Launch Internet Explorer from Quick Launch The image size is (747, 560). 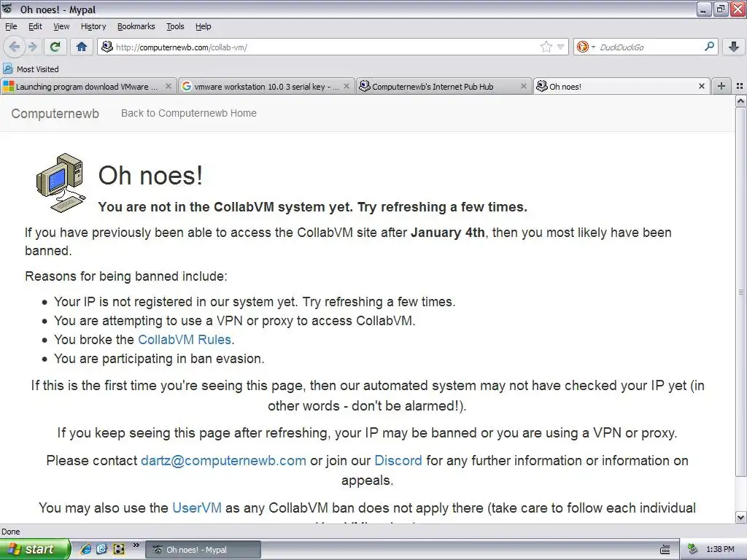[x=86, y=549]
